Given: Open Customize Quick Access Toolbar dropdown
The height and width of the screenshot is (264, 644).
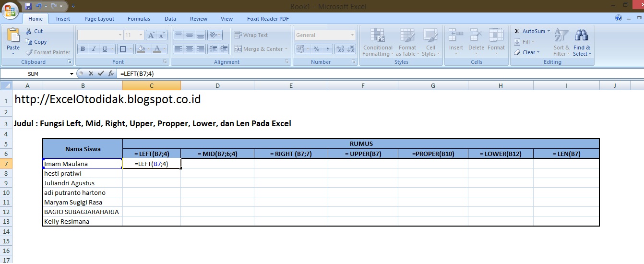Looking at the screenshot, I should pos(73,6).
